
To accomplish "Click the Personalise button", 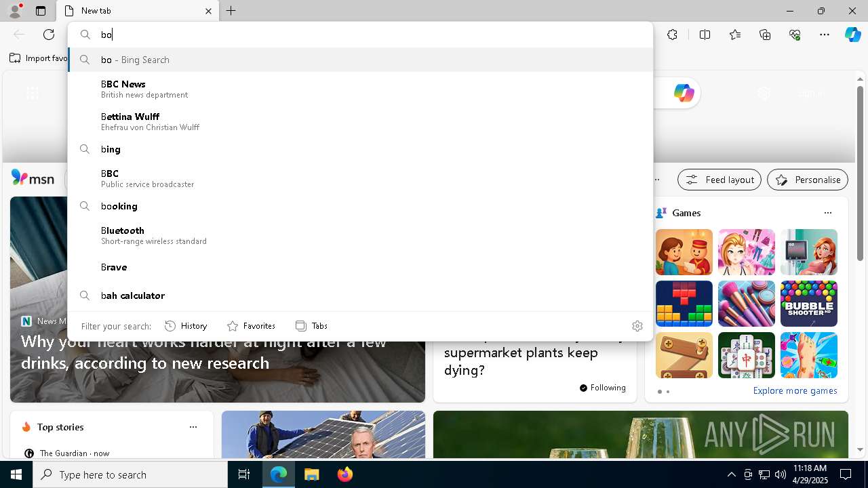I will point(808,180).
